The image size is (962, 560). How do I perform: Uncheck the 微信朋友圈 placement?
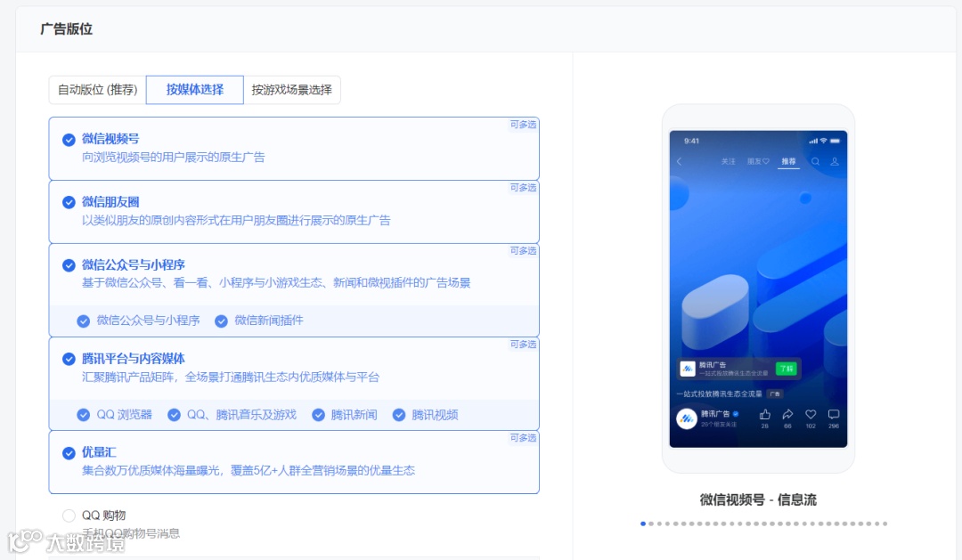click(69, 202)
